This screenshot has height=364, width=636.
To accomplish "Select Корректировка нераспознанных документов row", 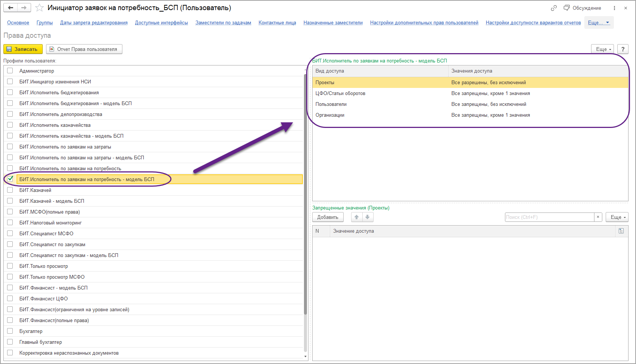I will [153, 353].
